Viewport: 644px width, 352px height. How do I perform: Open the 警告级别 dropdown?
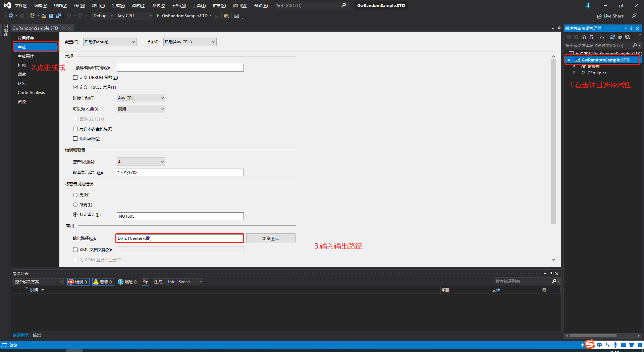pos(141,162)
